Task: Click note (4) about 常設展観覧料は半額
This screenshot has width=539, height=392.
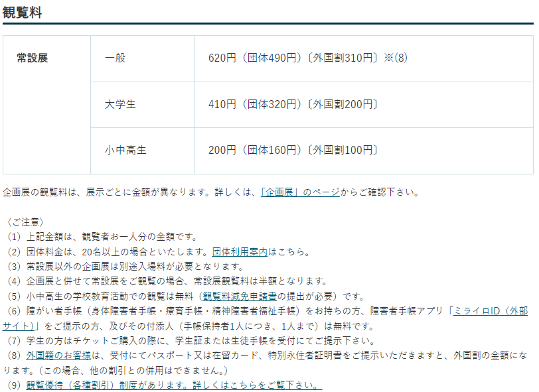Action: (167, 281)
